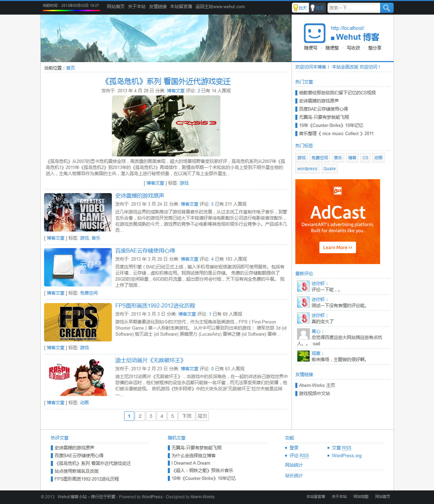The width and height of the screenshot is (434, 504).
Task: Click avatar beside comment 评论一下呢
Action: click(303, 286)
